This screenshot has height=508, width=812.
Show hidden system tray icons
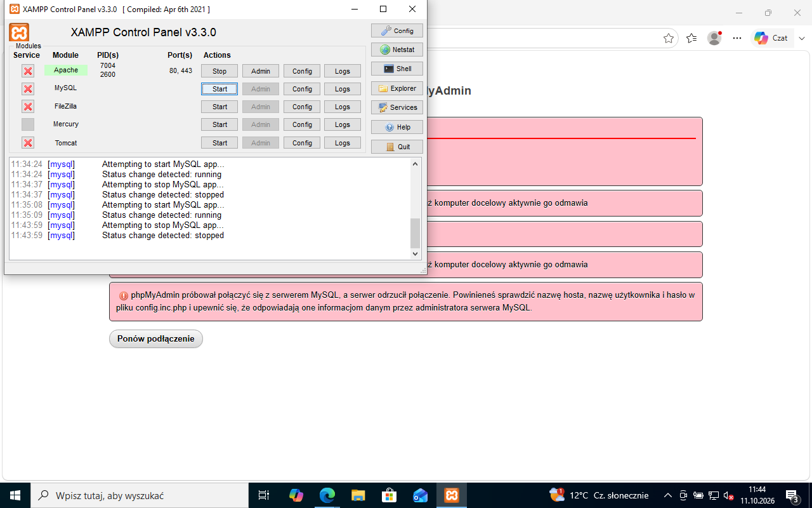click(667, 495)
